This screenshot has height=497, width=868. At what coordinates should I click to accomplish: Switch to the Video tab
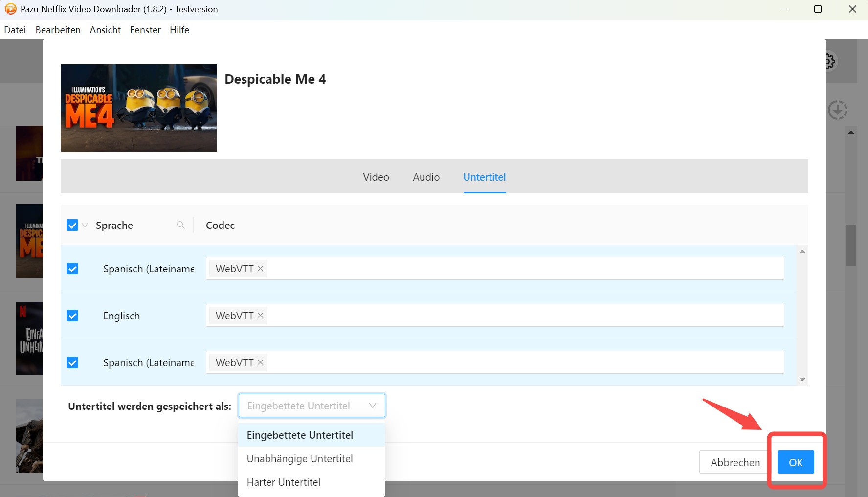pos(376,177)
